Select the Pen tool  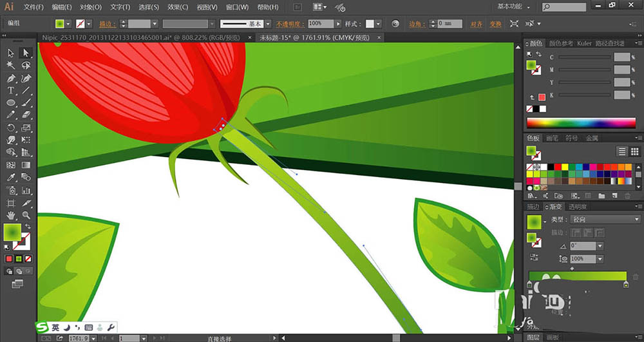11,78
